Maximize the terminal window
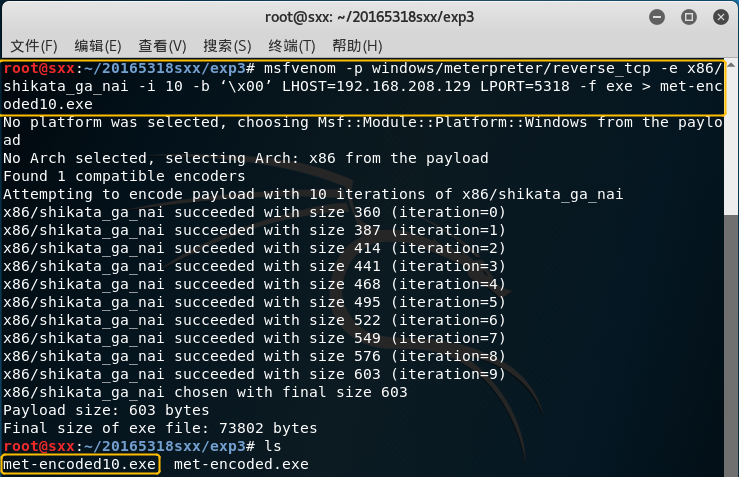The image size is (739, 477). click(x=689, y=17)
